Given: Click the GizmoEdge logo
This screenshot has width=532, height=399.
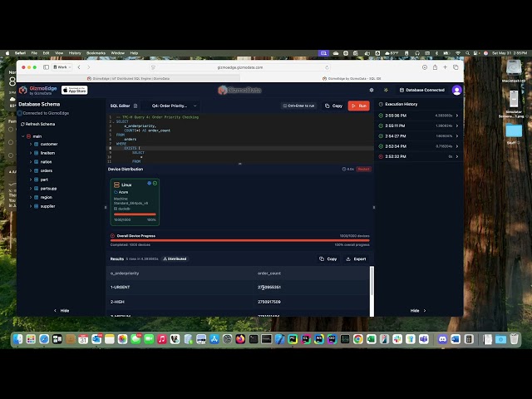Looking at the screenshot, I should 38,91.
